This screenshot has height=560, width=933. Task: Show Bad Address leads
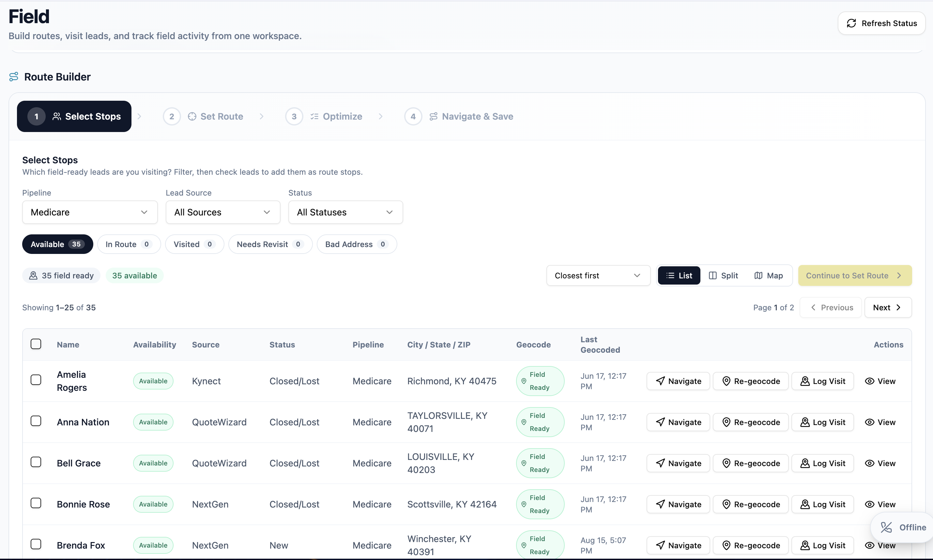(x=357, y=244)
